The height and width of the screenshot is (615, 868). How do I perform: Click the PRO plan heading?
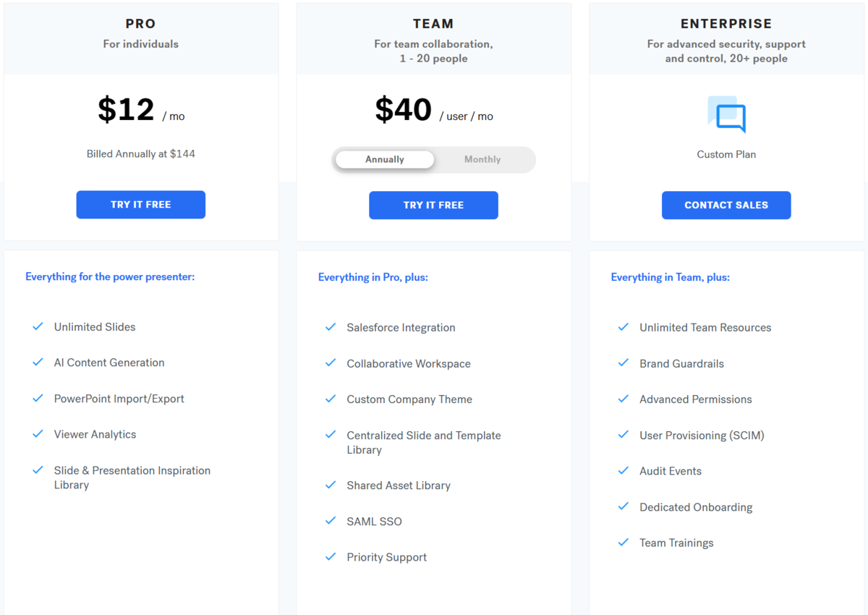(x=141, y=24)
